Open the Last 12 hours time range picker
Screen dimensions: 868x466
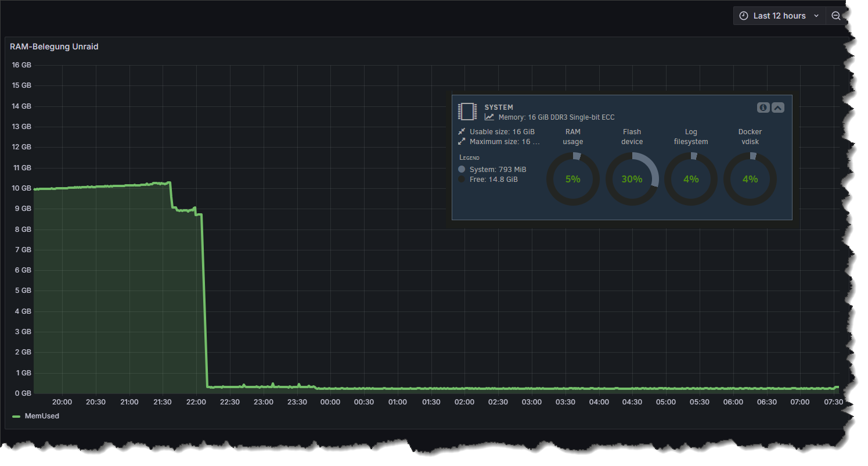pos(780,16)
